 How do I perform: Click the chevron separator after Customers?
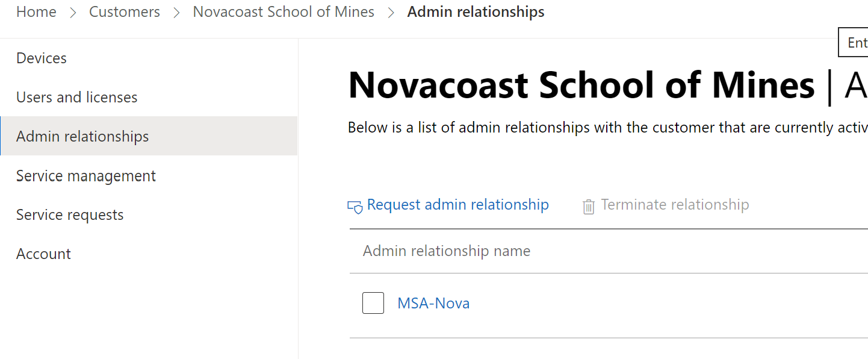pyautogui.click(x=176, y=13)
